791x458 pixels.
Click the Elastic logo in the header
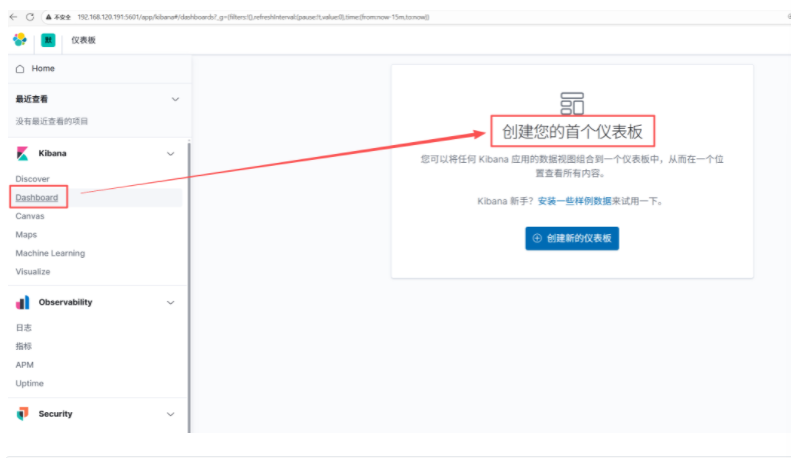[20, 39]
